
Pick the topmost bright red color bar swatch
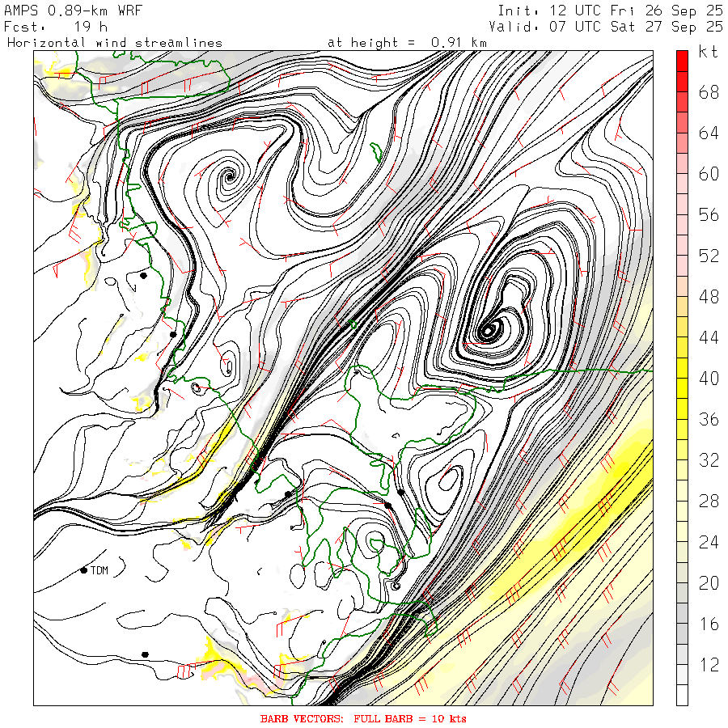tap(682, 61)
